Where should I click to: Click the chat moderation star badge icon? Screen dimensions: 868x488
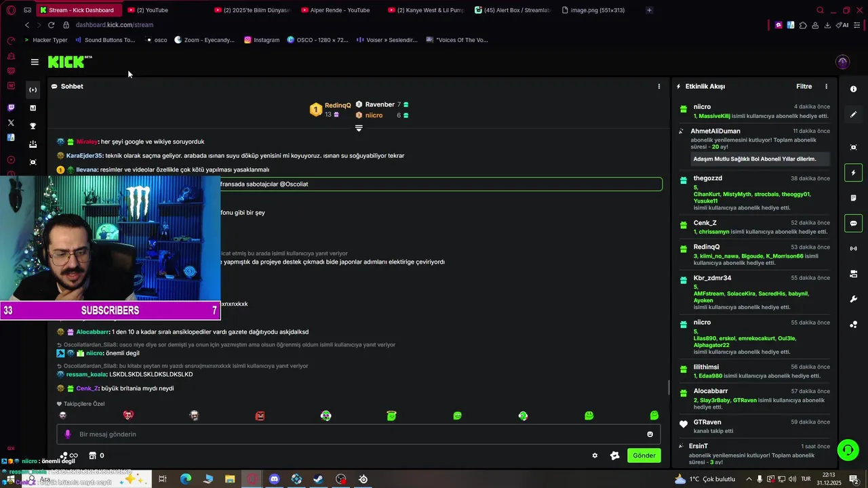[615, 455]
